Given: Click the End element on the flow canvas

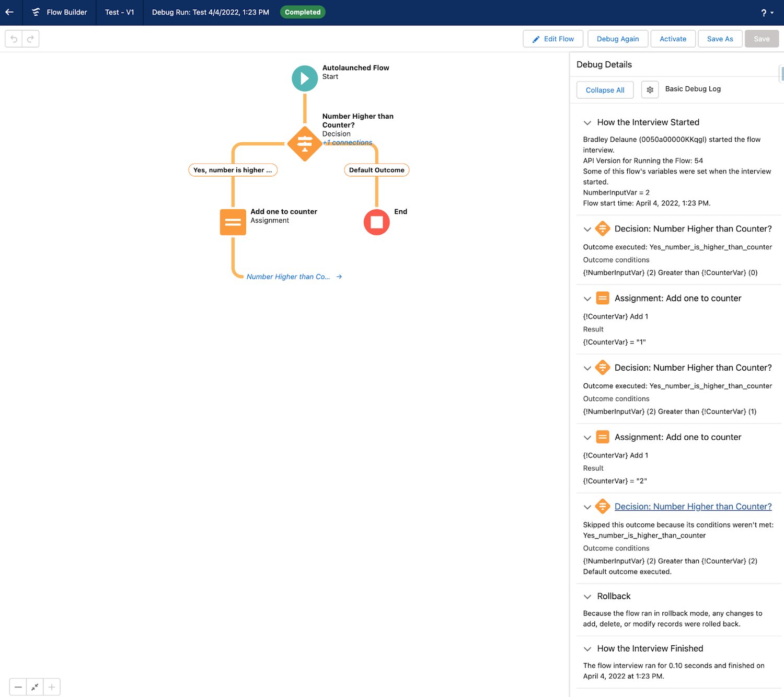Looking at the screenshot, I should [x=376, y=222].
